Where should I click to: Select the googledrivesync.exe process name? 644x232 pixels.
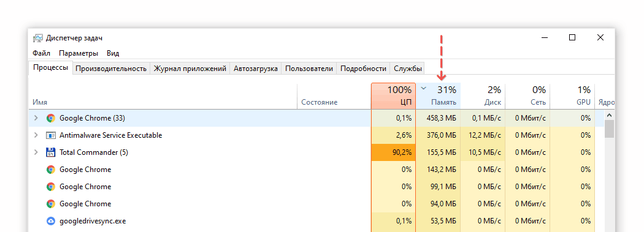point(93,221)
